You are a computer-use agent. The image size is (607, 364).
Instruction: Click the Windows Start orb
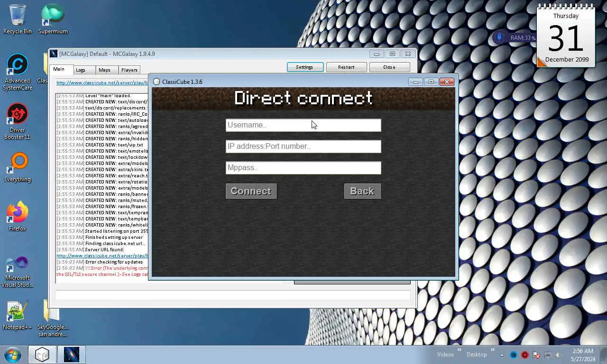click(x=13, y=355)
